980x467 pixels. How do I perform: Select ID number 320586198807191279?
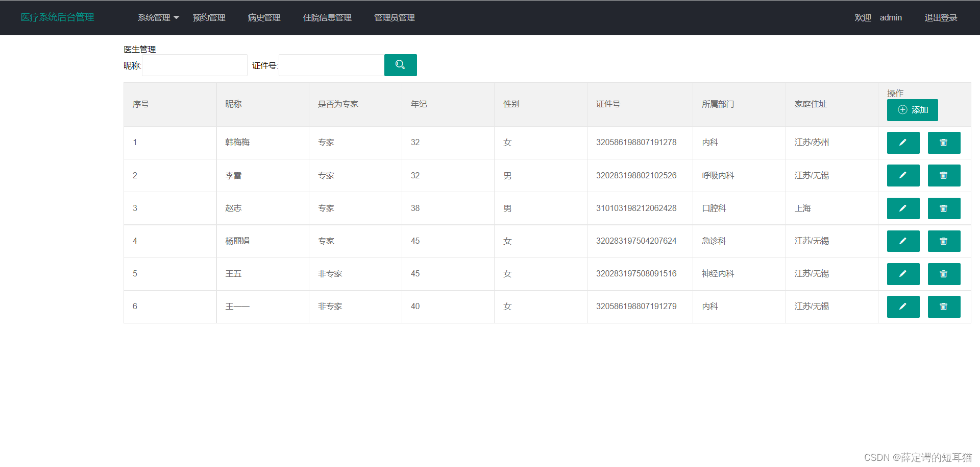pos(636,307)
